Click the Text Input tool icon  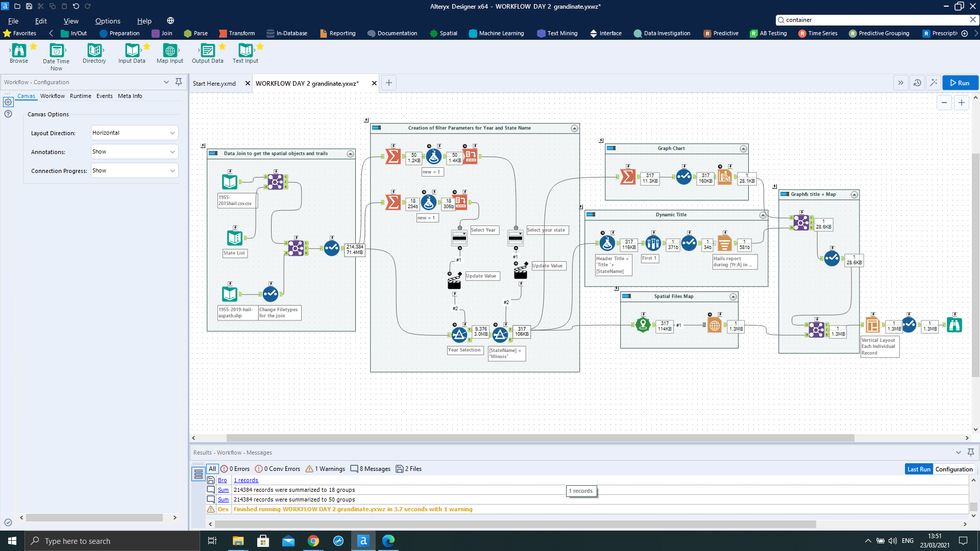pos(245,51)
